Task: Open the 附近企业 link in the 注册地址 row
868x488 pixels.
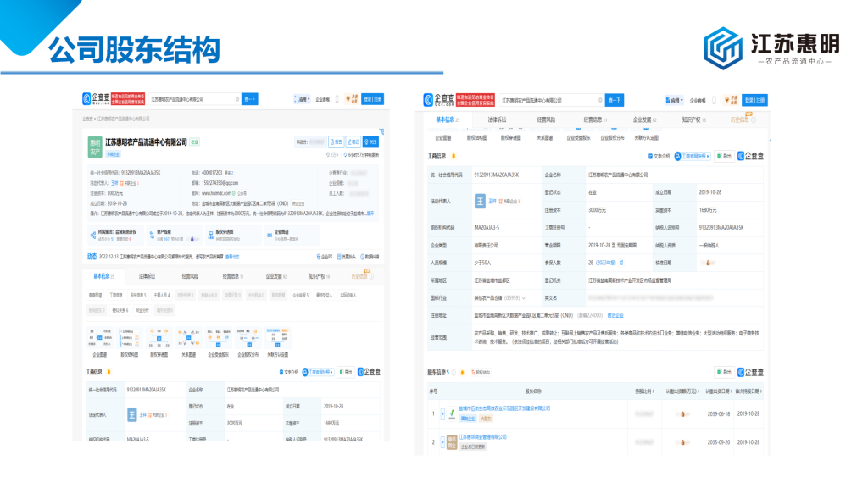Action: point(615,315)
